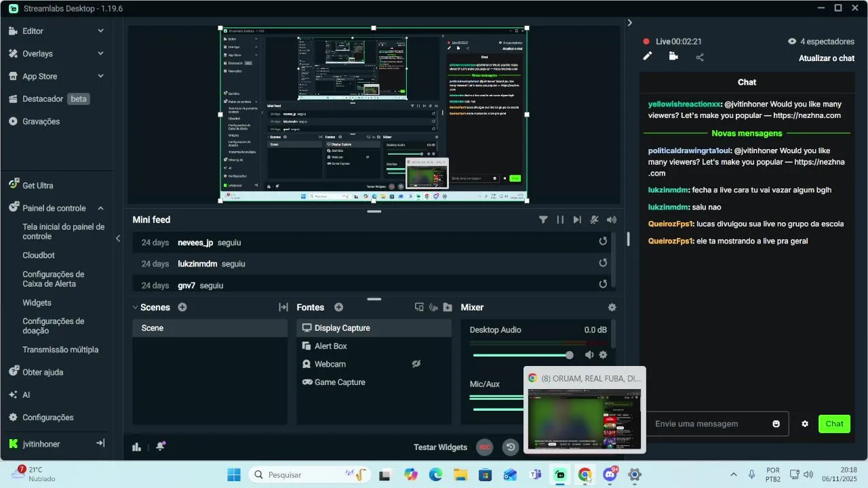The width and height of the screenshot is (868, 488).
Task: Collapse the Painel de controle section
Action: 100,208
